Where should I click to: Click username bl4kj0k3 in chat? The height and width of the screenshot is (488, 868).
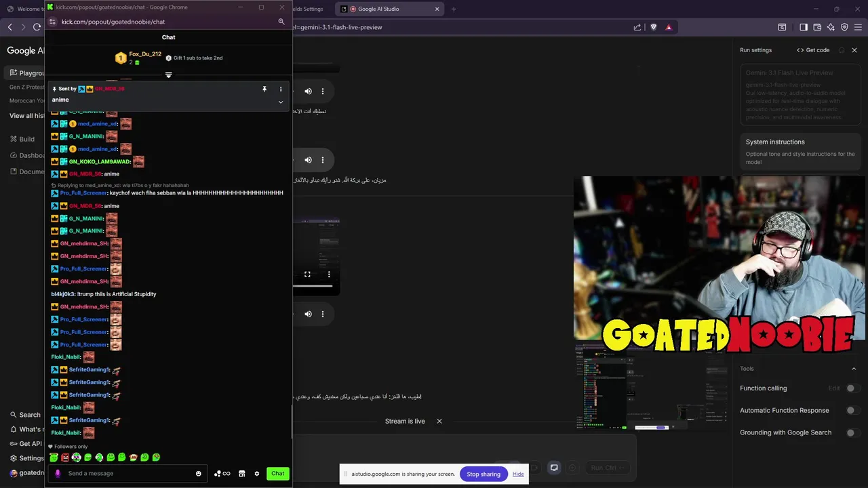pyautogui.click(x=62, y=294)
